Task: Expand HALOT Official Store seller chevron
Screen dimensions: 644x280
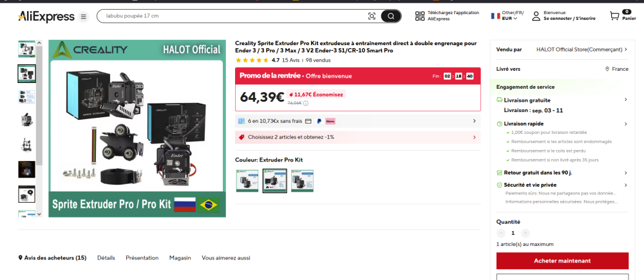Action: tap(625, 50)
